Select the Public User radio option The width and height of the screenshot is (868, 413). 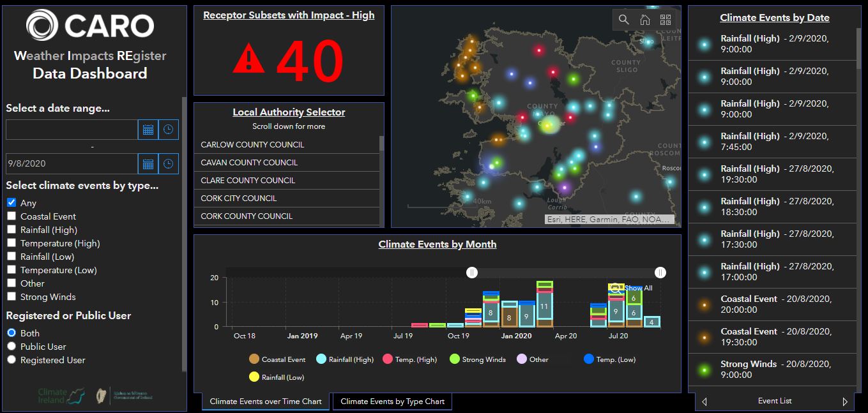(11, 347)
